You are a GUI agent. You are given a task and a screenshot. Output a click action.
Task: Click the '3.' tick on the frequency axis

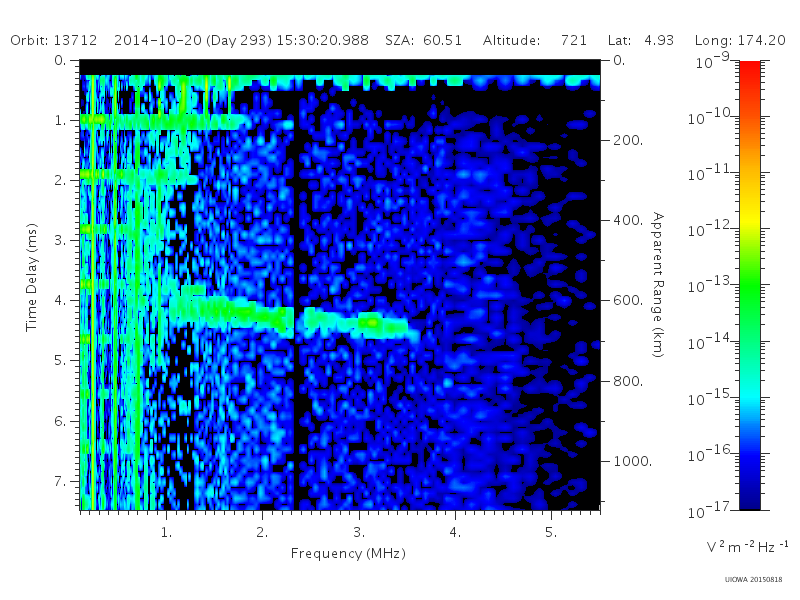click(359, 532)
